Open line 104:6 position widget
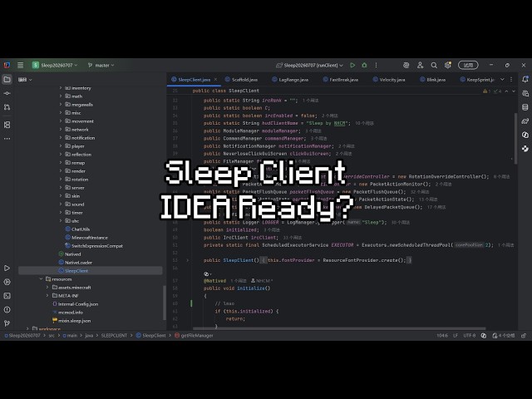 (442, 336)
